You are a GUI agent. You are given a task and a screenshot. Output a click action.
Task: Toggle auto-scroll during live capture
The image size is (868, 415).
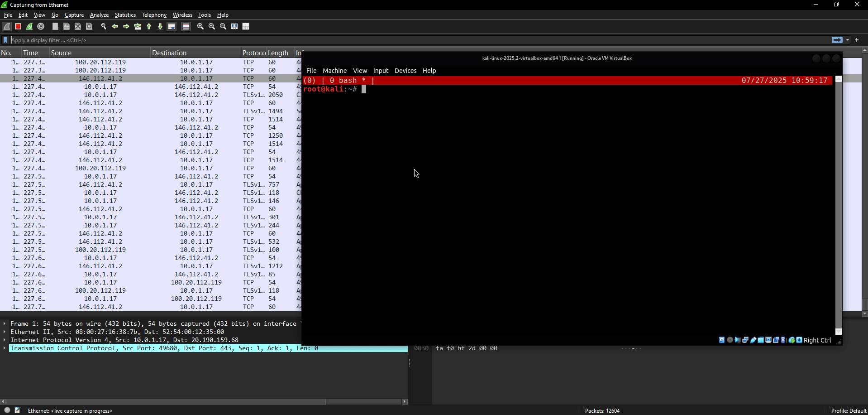(172, 27)
